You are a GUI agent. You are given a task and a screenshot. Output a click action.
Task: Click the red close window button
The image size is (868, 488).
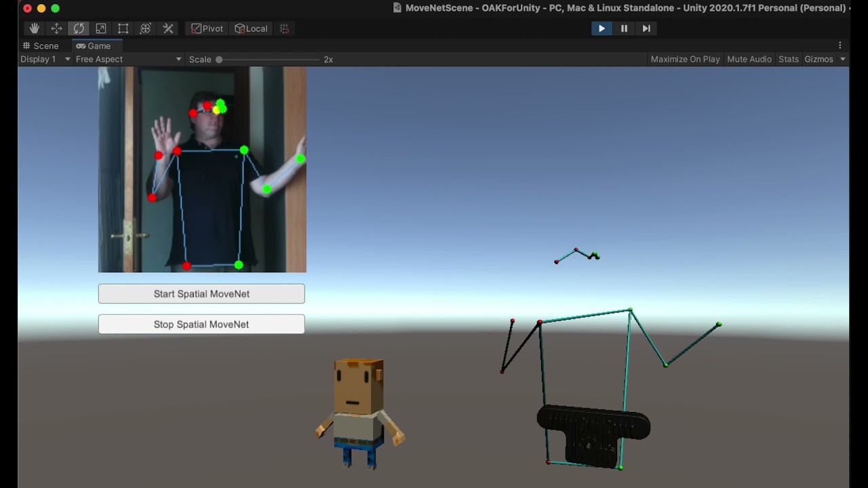27,8
